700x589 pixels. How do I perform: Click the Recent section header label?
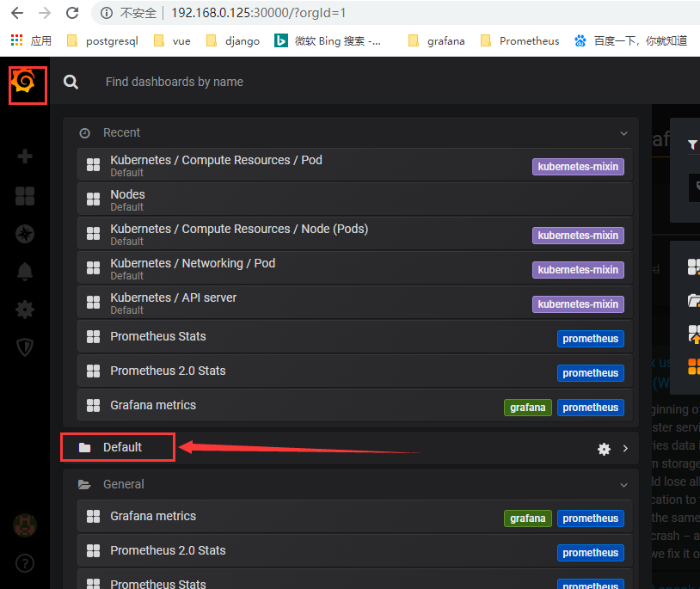coord(121,132)
